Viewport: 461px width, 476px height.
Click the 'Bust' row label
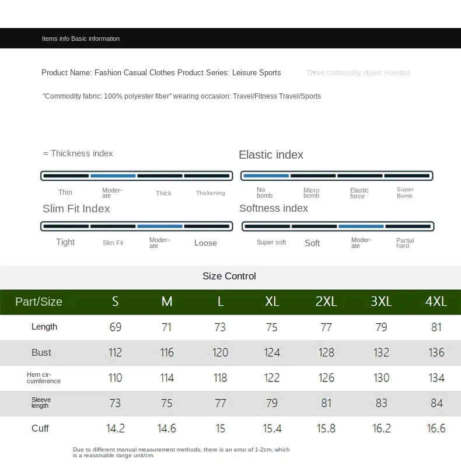41,352
